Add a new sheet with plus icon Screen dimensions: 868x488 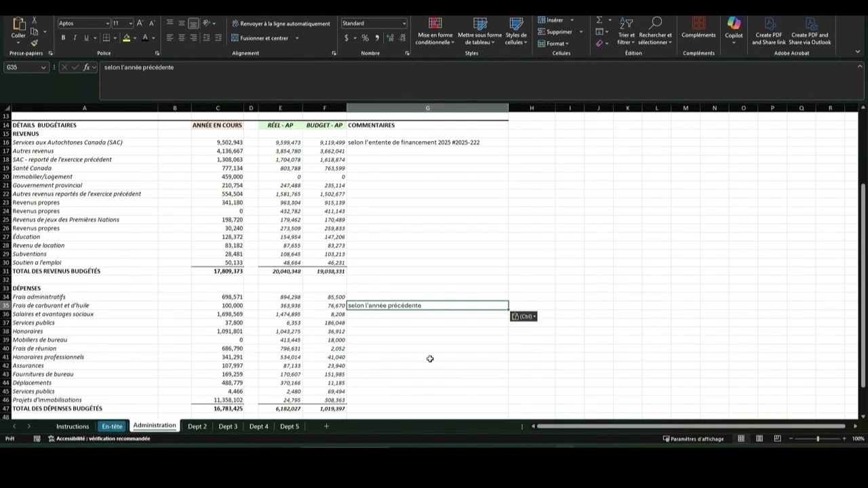click(326, 426)
